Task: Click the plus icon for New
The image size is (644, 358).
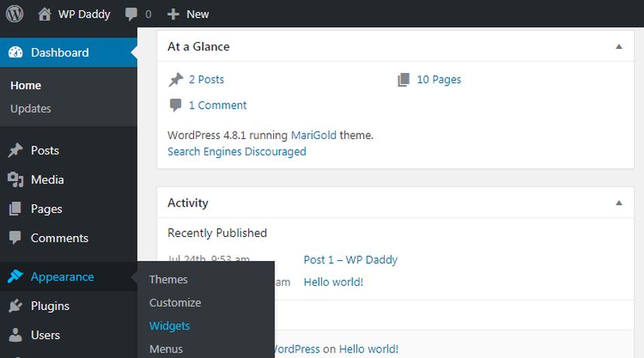Action: point(173,14)
